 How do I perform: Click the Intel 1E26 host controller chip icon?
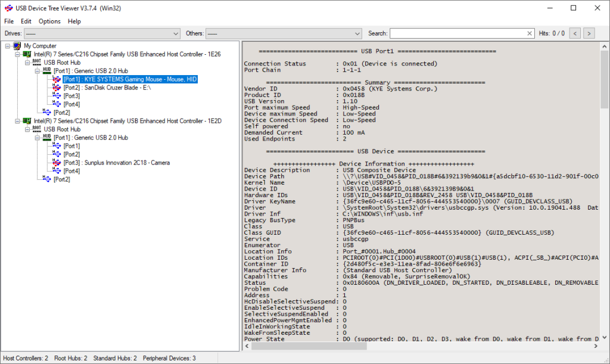(27, 54)
